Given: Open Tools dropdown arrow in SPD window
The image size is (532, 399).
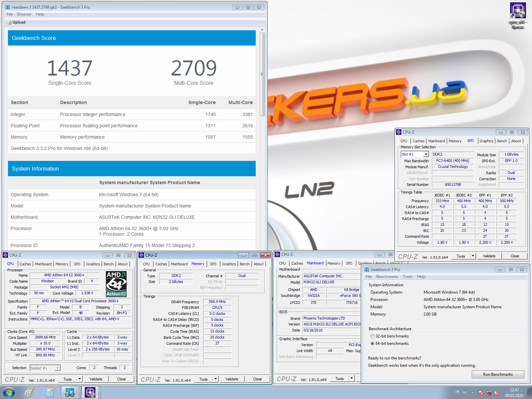Looking at the screenshot, I should tap(473, 256).
